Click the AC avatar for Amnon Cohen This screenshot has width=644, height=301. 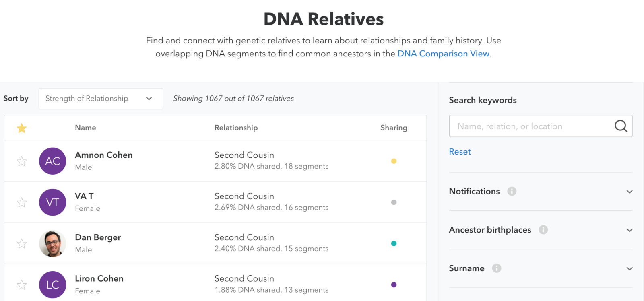(x=53, y=161)
